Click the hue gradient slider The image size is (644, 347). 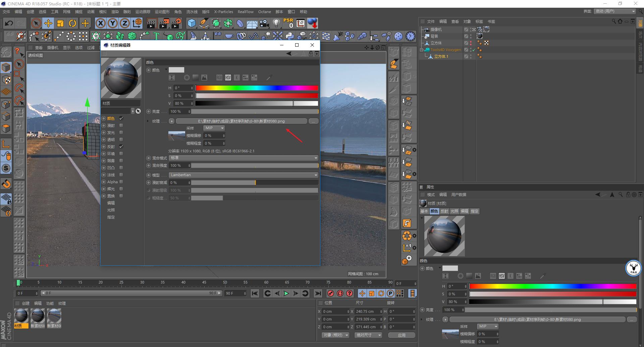[x=257, y=88]
